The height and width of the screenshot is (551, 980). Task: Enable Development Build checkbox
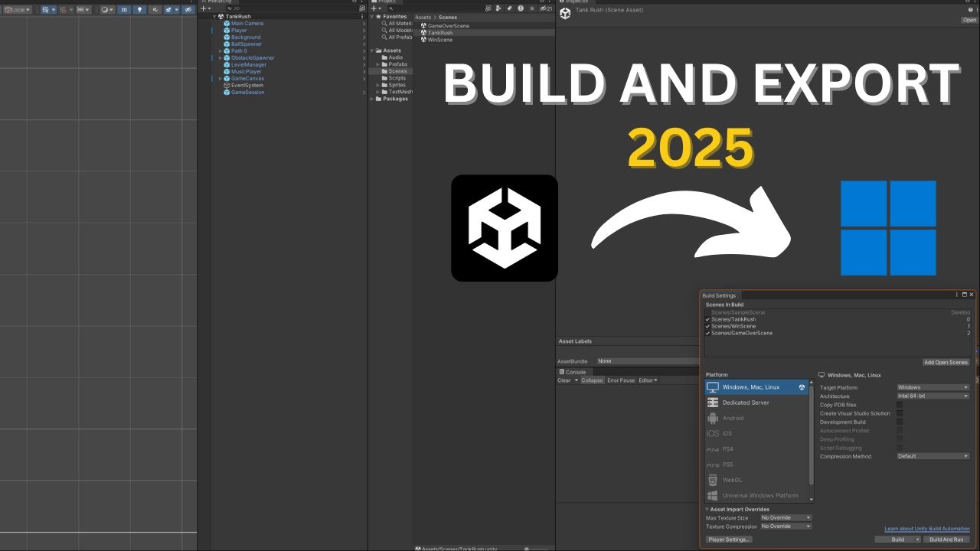pyautogui.click(x=900, y=422)
